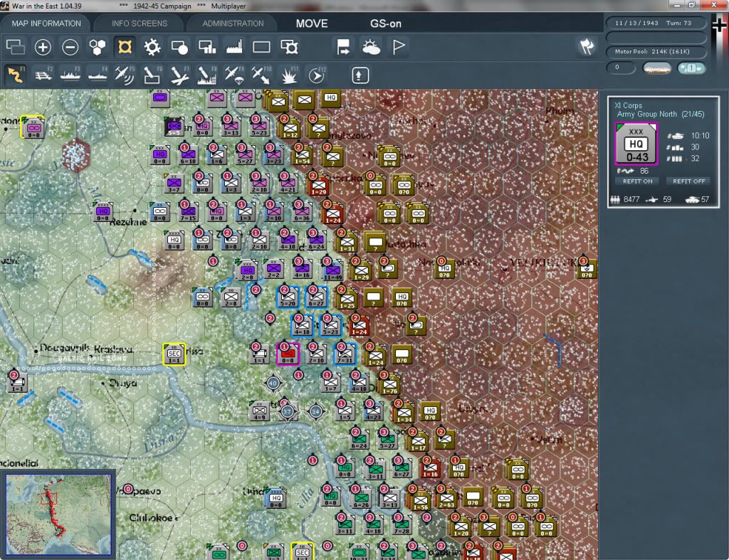This screenshot has height=560, width=729.
Task: Click the orange pill-shaped button
Action: click(x=656, y=68)
